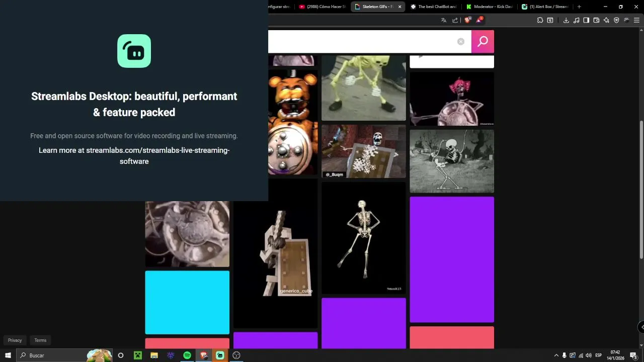Switch to The best ChatBot tab
The image size is (644, 362).
click(433, 7)
